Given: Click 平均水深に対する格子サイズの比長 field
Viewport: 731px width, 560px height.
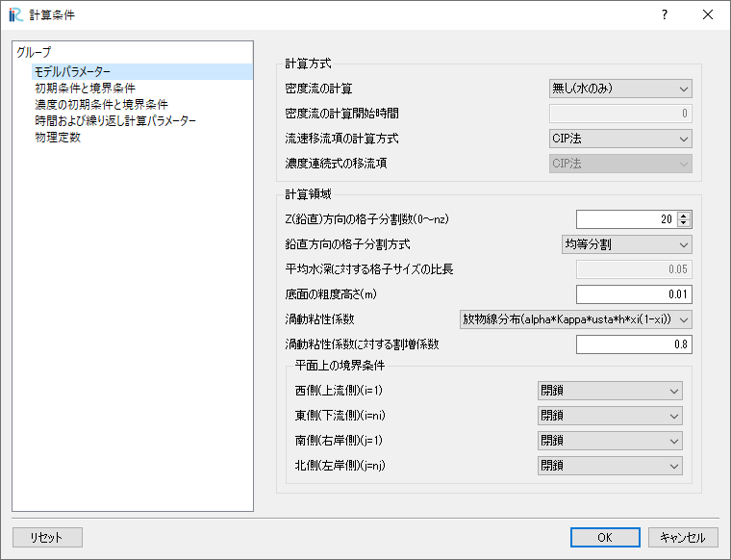Looking at the screenshot, I should click(x=634, y=269).
